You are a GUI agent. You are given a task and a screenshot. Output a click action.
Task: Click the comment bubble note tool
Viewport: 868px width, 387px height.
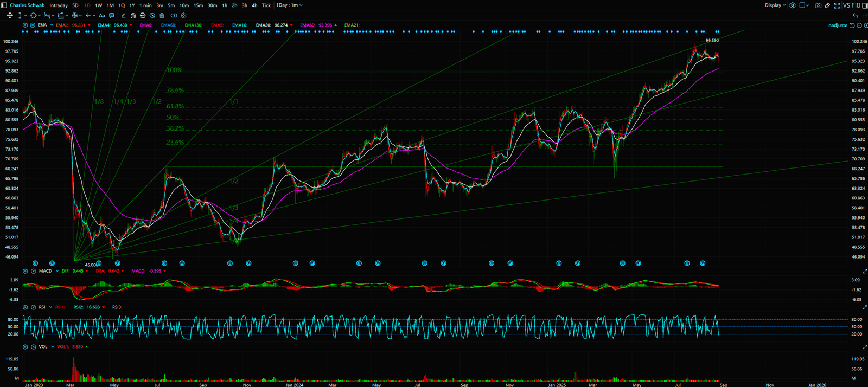point(112,16)
